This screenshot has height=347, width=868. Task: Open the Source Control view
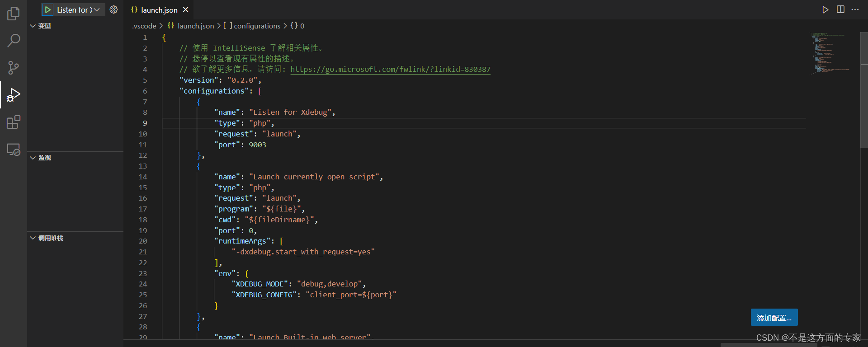14,68
